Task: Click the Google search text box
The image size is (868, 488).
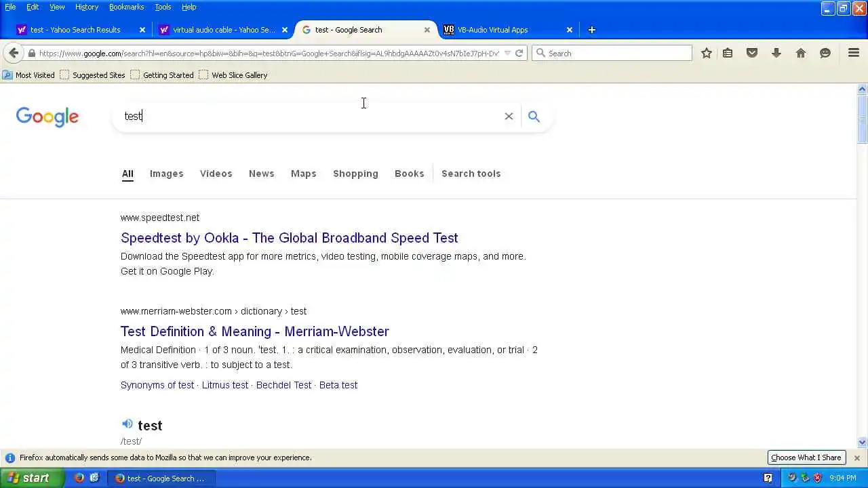Action: [312, 116]
